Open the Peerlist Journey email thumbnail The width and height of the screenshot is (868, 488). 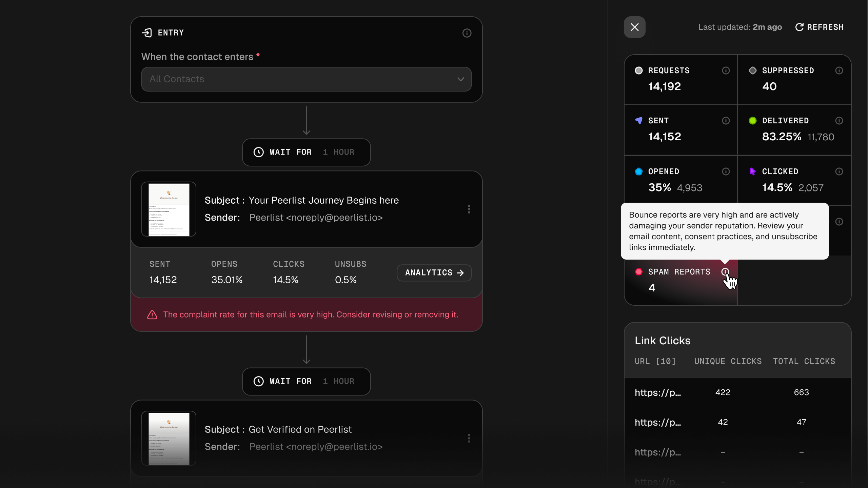[x=169, y=209]
